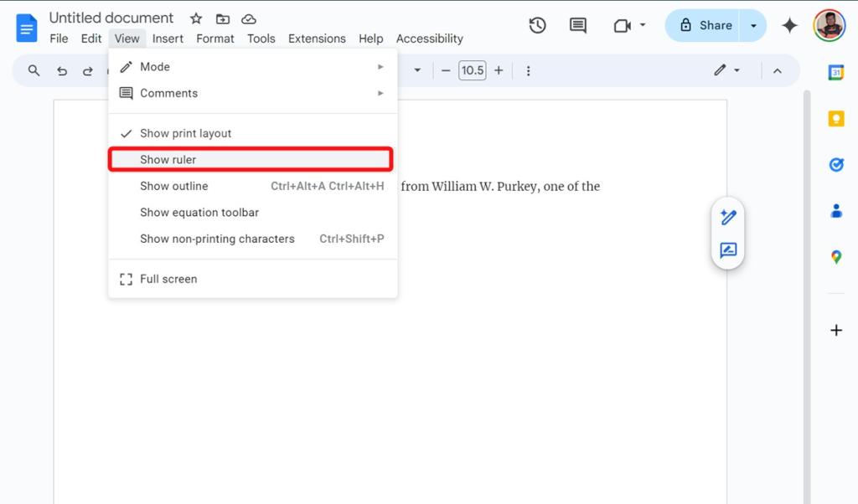Viewport: 858px width, 504px height.
Task: Open the Insert menu
Action: click(168, 38)
